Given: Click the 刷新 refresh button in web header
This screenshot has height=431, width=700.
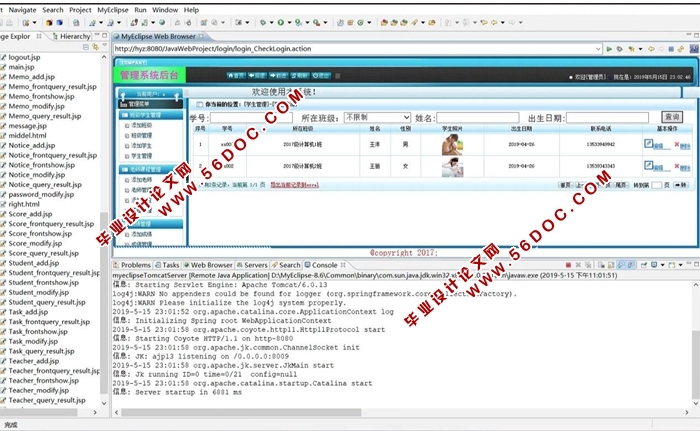Looking at the screenshot, I should pyautogui.click(x=299, y=75).
